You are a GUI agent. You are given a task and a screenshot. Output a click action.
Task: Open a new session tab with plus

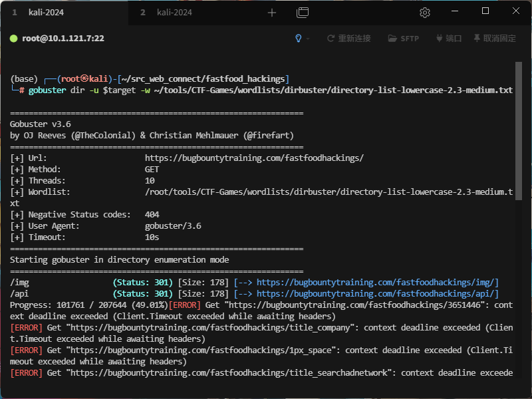pyautogui.click(x=271, y=12)
